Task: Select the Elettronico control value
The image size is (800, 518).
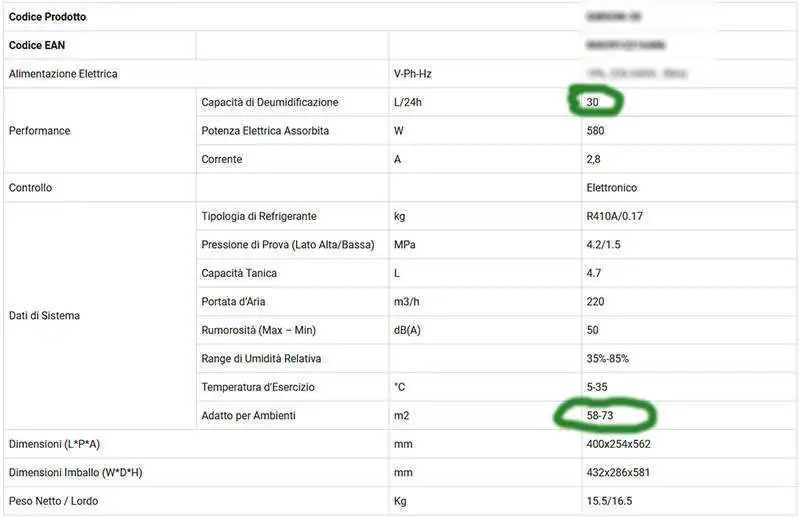Action: point(611,187)
